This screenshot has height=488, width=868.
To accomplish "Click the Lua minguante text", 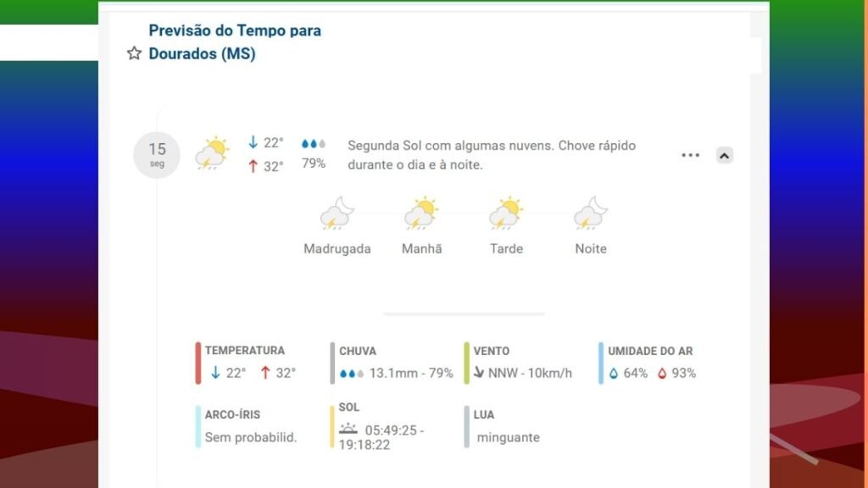I will [x=508, y=438].
